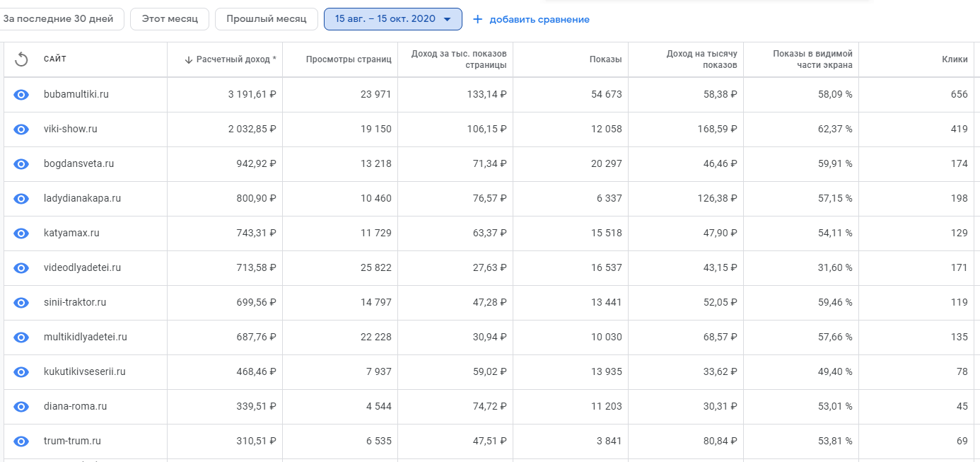Sort by Показы column header
980x462 pixels.
click(x=605, y=59)
